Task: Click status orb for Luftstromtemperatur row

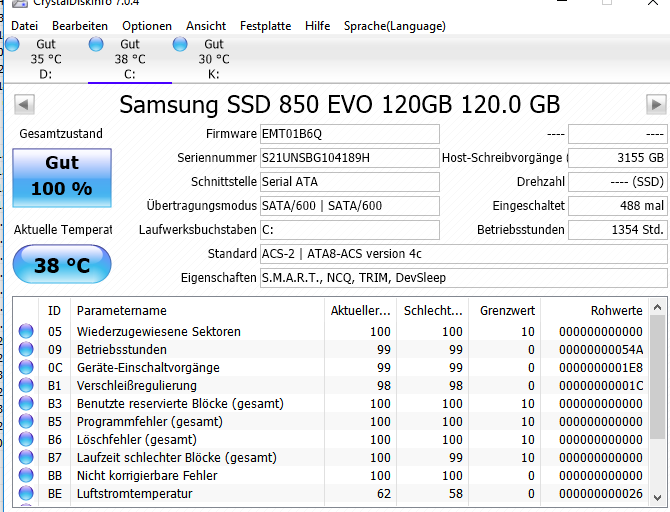Action: (26, 493)
